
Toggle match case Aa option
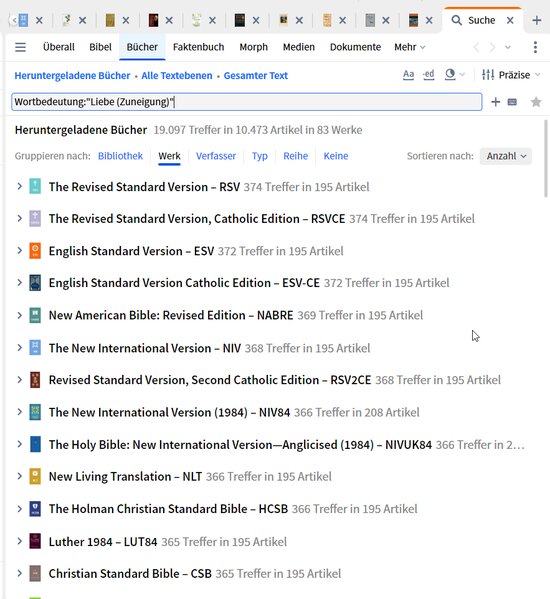[408, 74]
